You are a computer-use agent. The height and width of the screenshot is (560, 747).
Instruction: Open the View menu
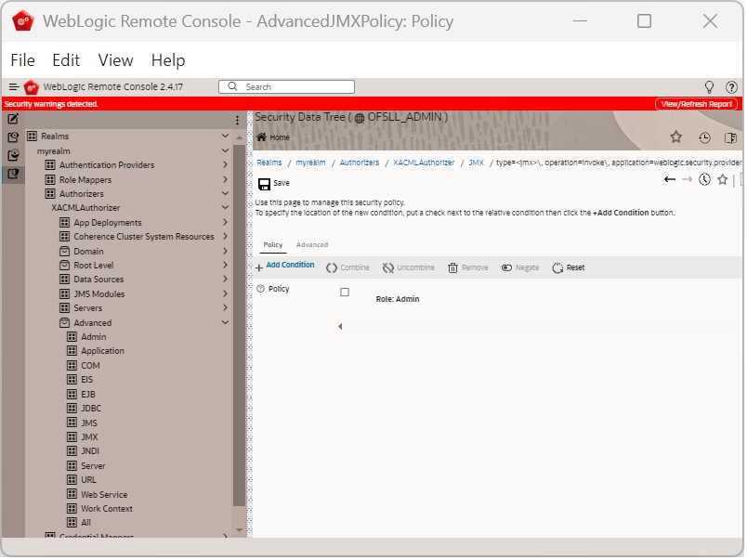[116, 60]
